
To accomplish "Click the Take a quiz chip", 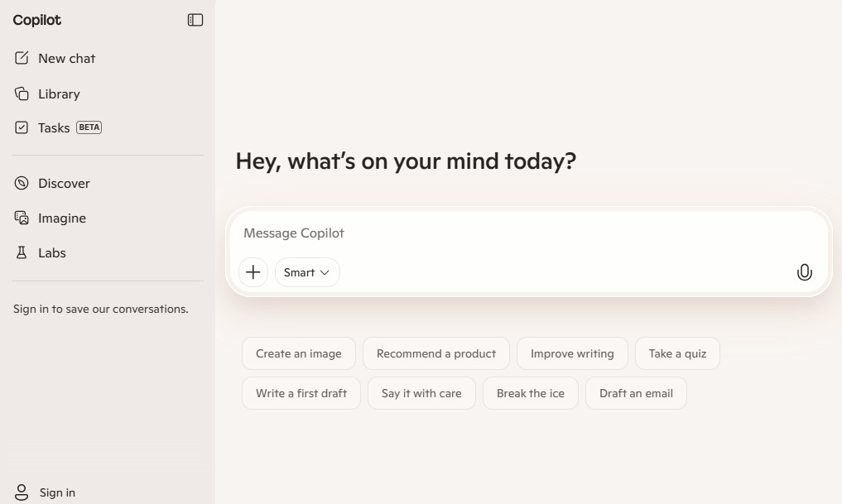I will click(677, 353).
